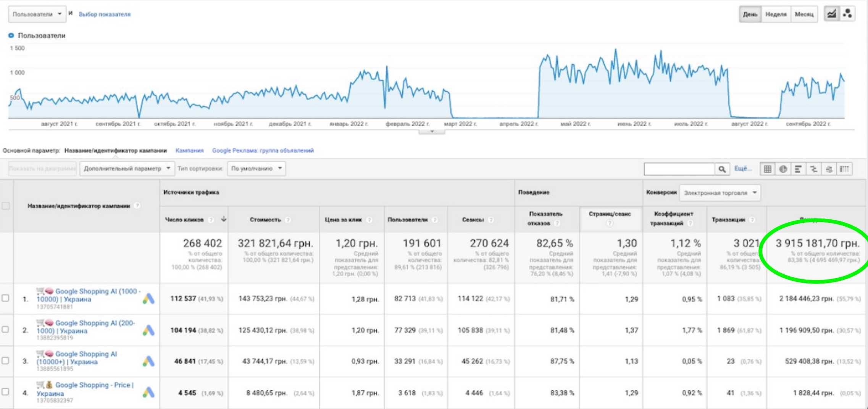Viewport: 868px width, 409px height.
Task: Select Google Реклама: группа объявлений dimension
Action: point(263,150)
